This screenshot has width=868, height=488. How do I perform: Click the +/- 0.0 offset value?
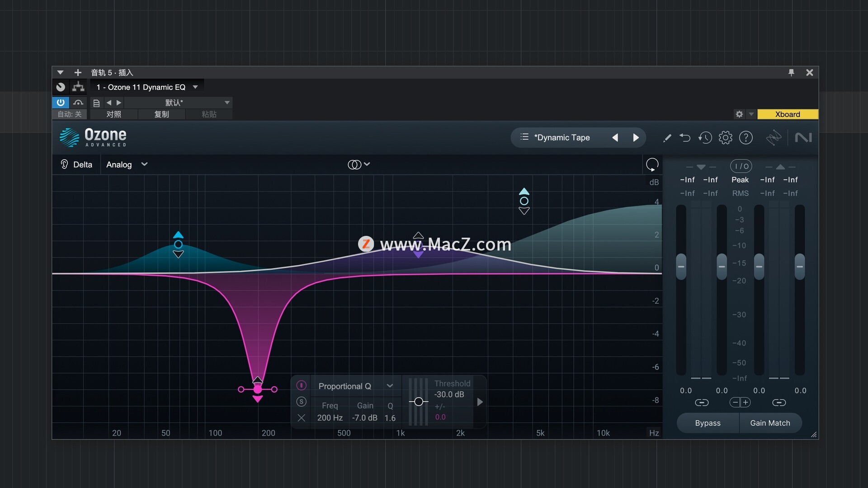click(x=440, y=417)
